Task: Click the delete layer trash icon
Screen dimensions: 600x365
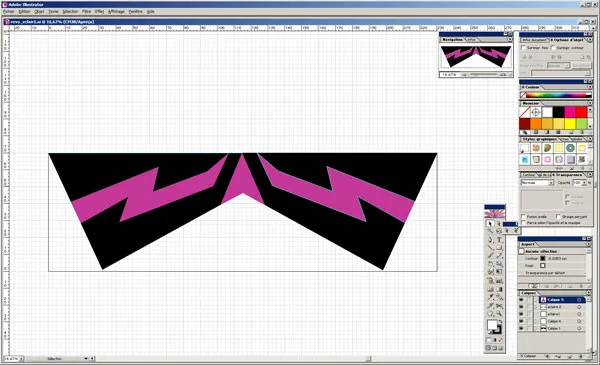Action: pyautogui.click(x=580, y=356)
